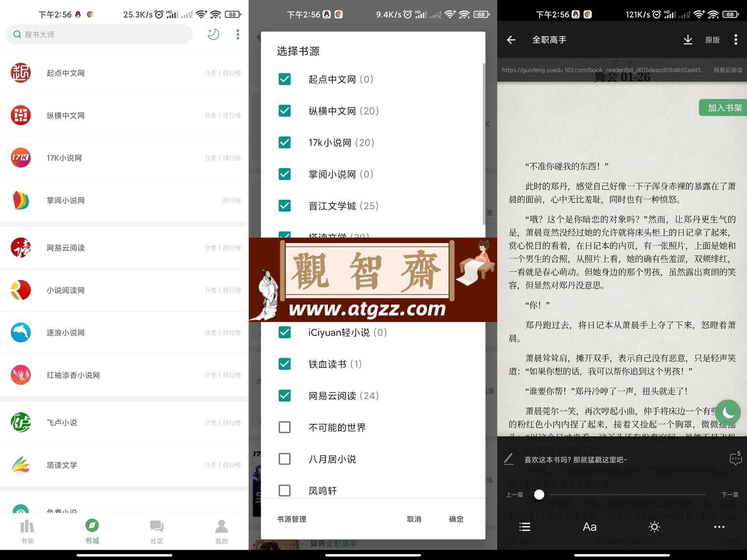The height and width of the screenshot is (560, 747).
Task: Tap the 飞卢小说 green logo icon
Action: pos(21,422)
